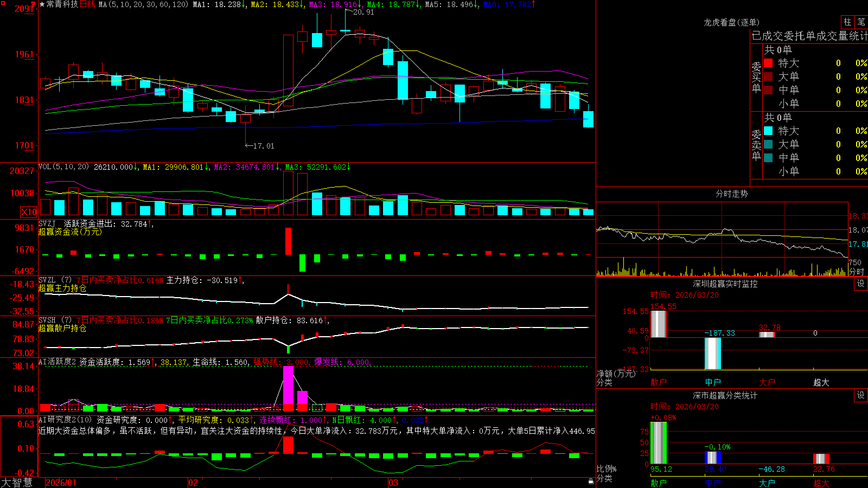Click the 大智慧 logo label at bottom left
Screen dimensions: 868x488
[17, 483]
